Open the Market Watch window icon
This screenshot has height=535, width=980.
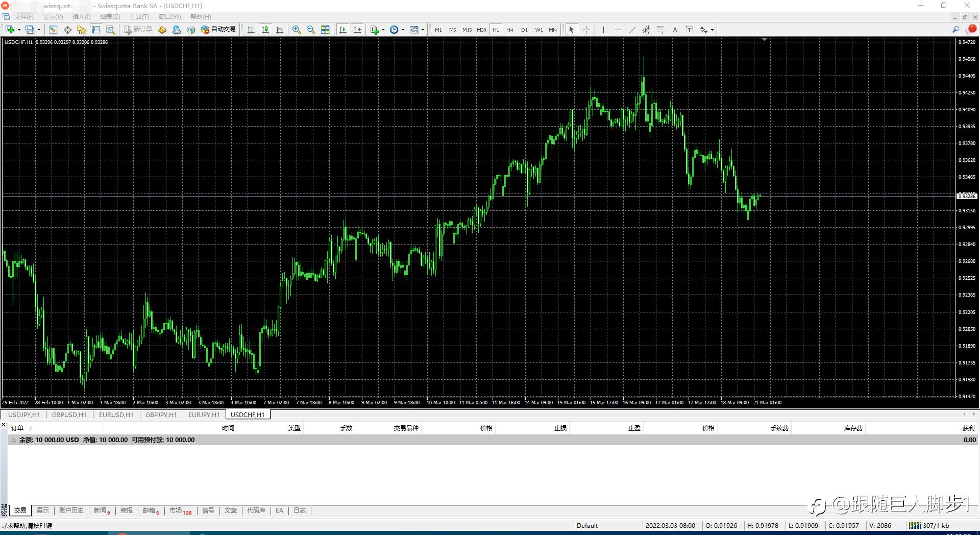pyautogui.click(x=53, y=30)
